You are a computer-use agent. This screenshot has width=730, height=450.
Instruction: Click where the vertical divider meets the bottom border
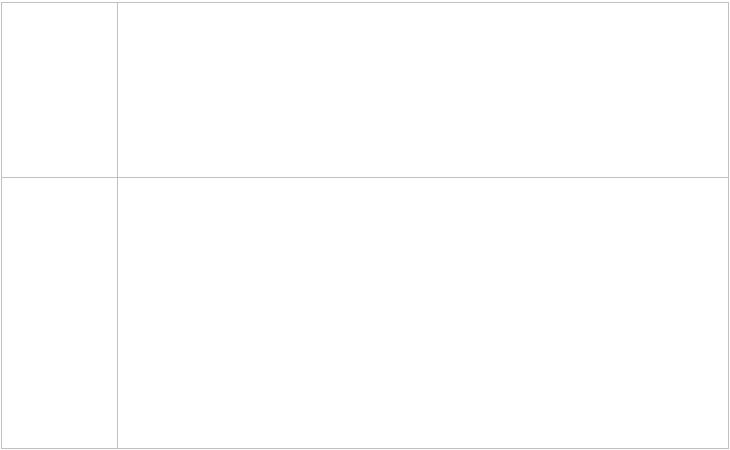click(117, 449)
